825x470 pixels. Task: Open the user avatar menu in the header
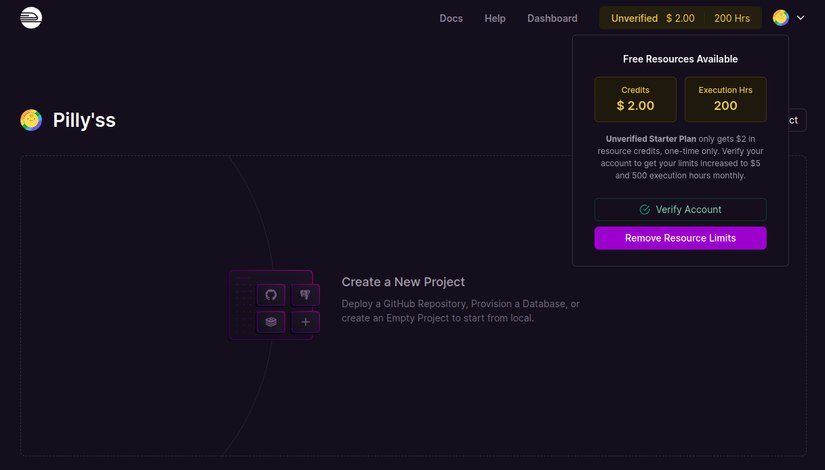[x=780, y=18]
